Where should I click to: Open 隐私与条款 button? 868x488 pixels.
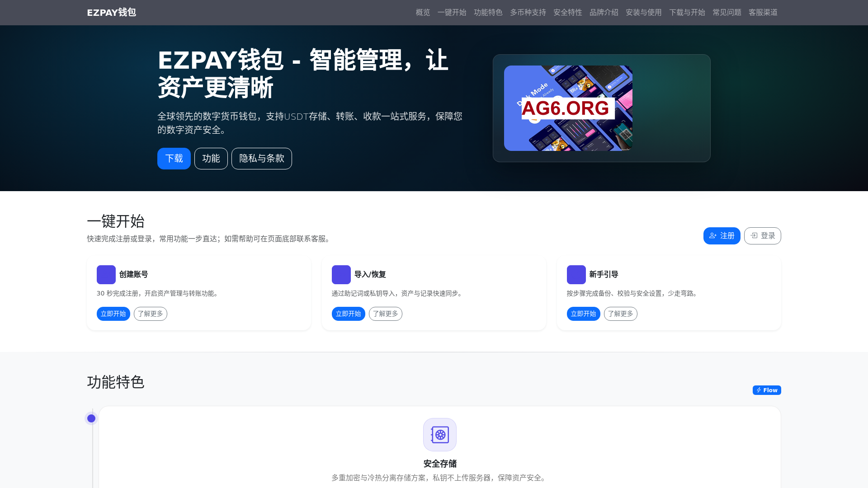click(x=262, y=159)
